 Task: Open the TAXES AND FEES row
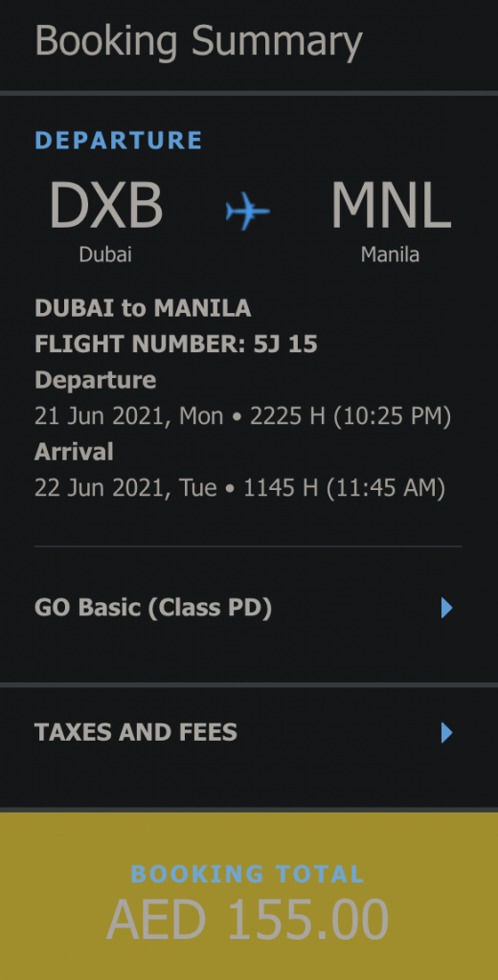248,732
